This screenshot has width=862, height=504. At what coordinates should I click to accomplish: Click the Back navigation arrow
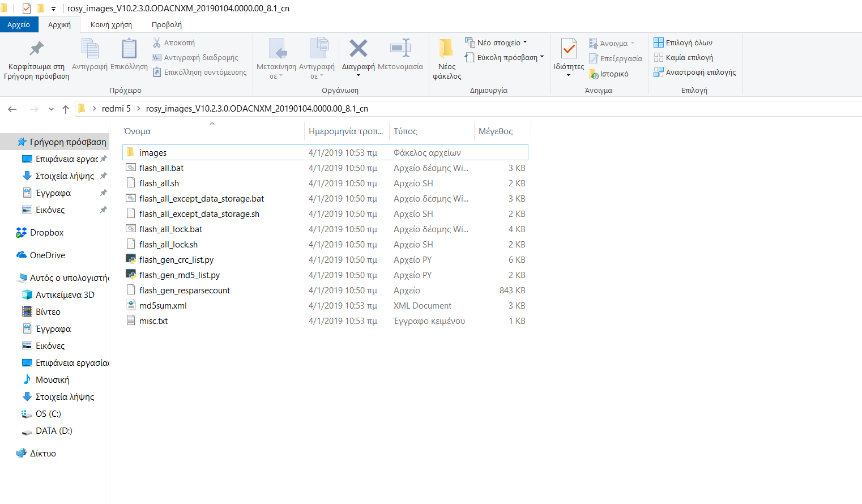[x=12, y=109]
